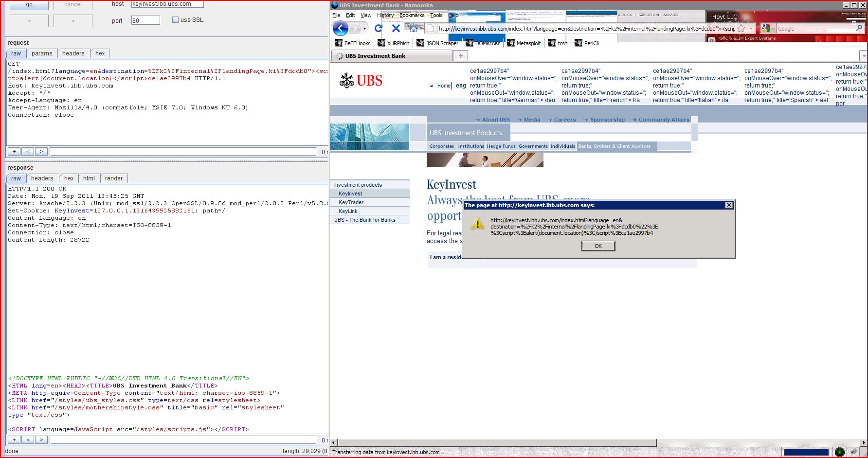Click the green status bar indicator

click(x=839, y=452)
